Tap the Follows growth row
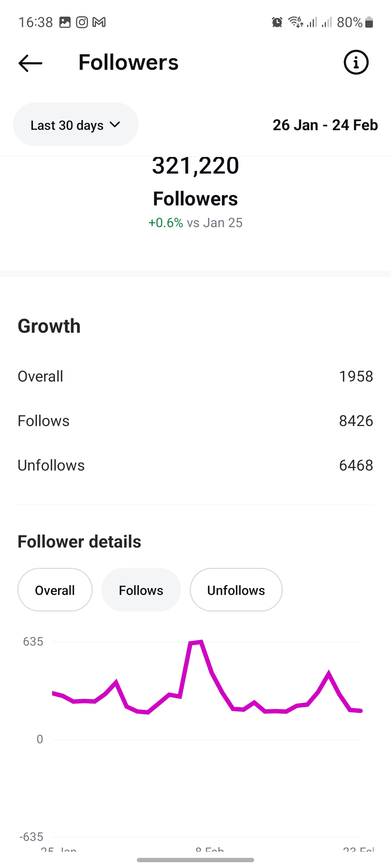This screenshot has height=868, width=391. point(195,421)
